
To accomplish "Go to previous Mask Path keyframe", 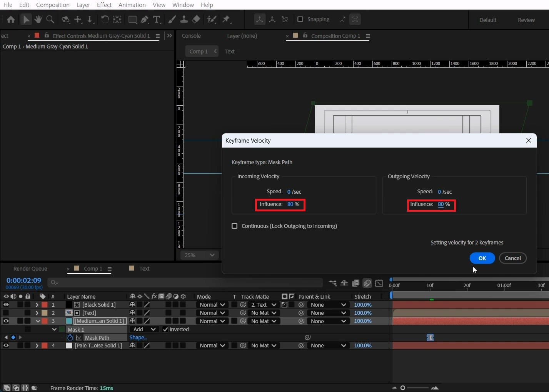I will point(6,337).
